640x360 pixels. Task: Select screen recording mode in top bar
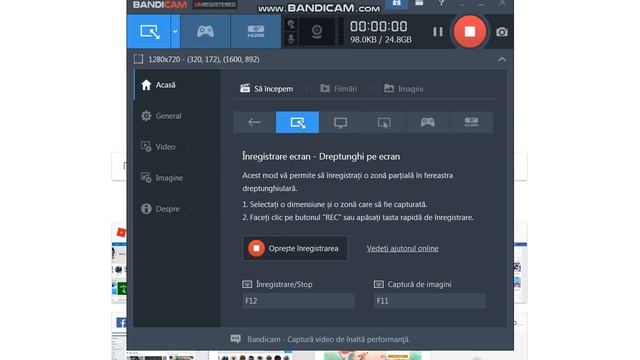(x=149, y=31)
